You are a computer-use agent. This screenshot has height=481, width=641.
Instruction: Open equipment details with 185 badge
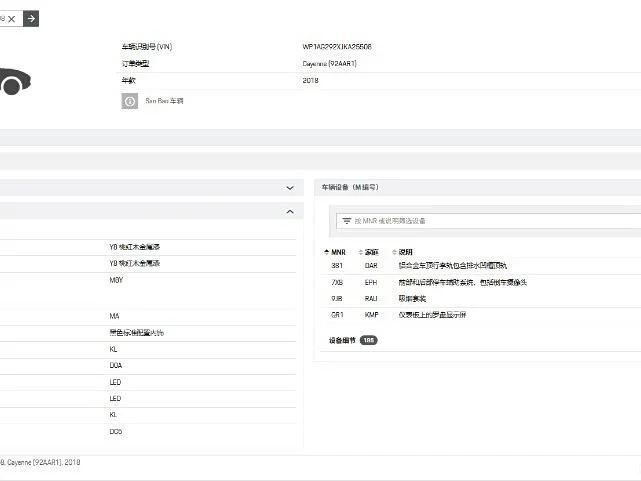pyautogui.click(x=353, y=340)
